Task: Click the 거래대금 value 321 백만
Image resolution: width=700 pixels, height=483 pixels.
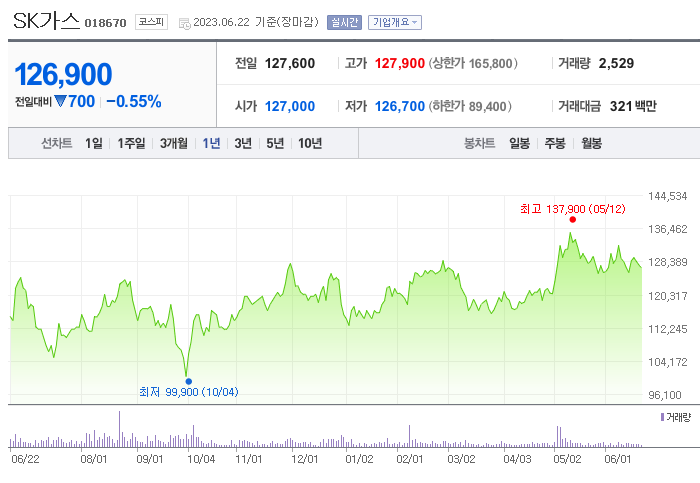Action: pos(633,106)
